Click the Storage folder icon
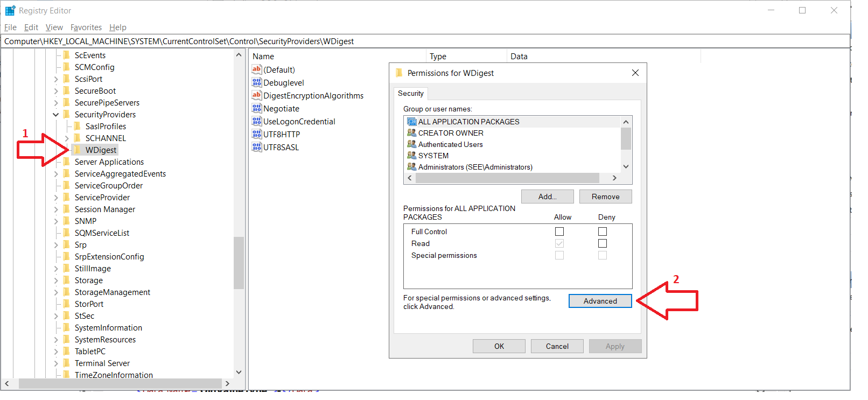The width and height of the screenshot is (868, 400). click(x=67, y=280)
